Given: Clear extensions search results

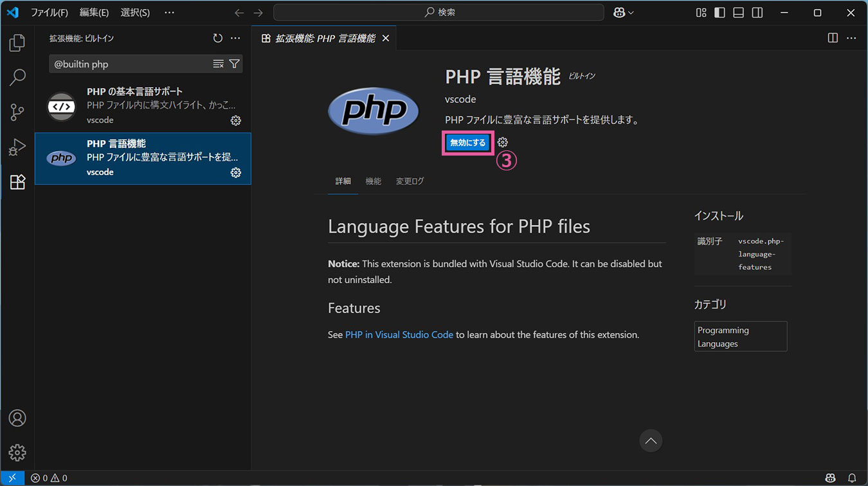Looking at the screenshot, I should coord(219,64).
